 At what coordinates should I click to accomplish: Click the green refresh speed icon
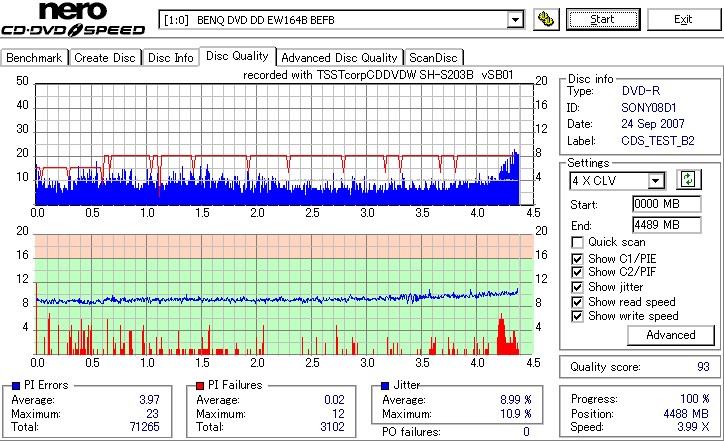click(x=688, y=179)
